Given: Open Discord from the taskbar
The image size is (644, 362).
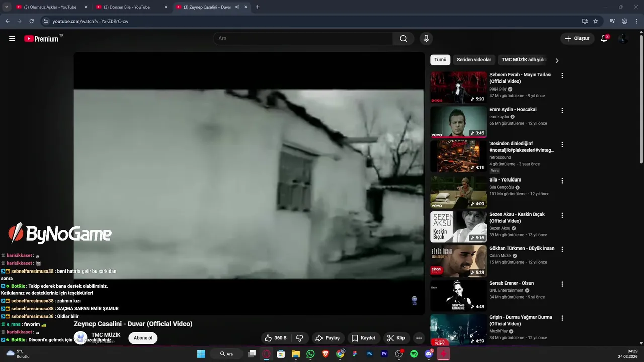Looking at the screenshot, I should 429,354.
